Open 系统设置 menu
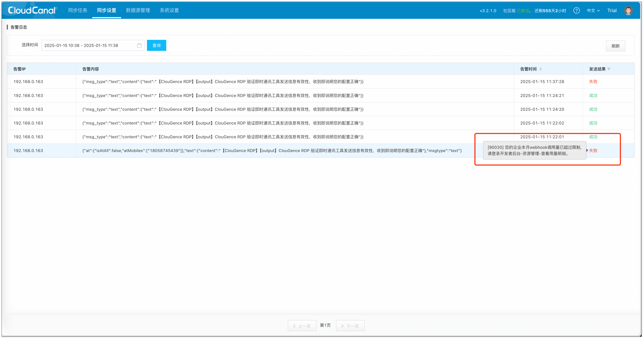This screenshot has width=644, height=339. click(169, 10)
